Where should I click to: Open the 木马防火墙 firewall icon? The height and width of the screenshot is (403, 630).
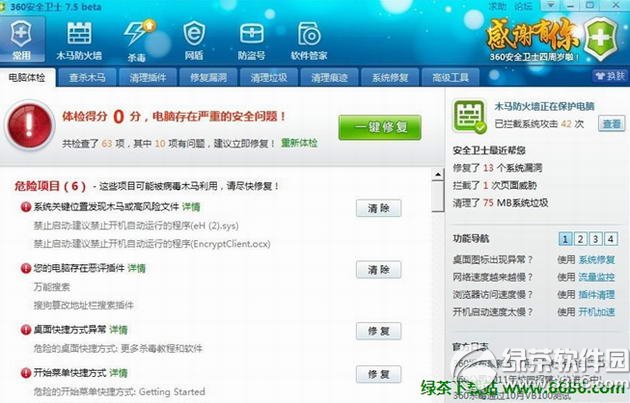point(79,33)
